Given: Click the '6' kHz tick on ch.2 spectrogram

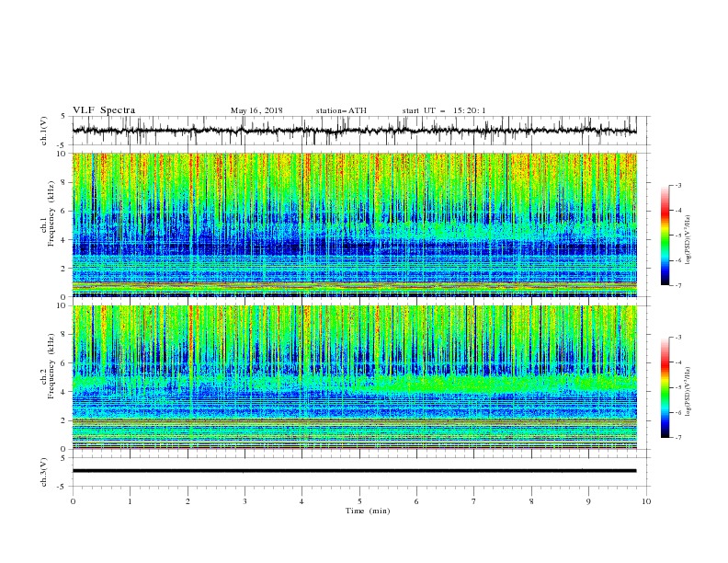Looking at the screenshot, I should point(64,363).
